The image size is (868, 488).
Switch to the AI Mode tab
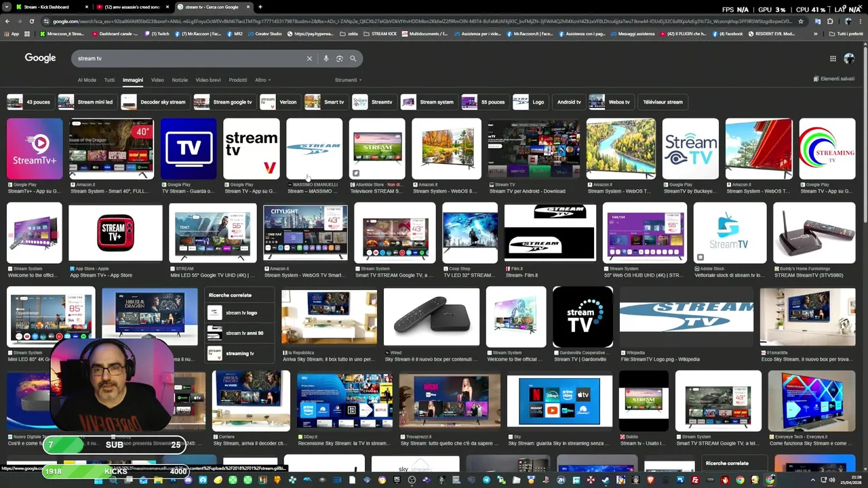(x=87, y=80)
